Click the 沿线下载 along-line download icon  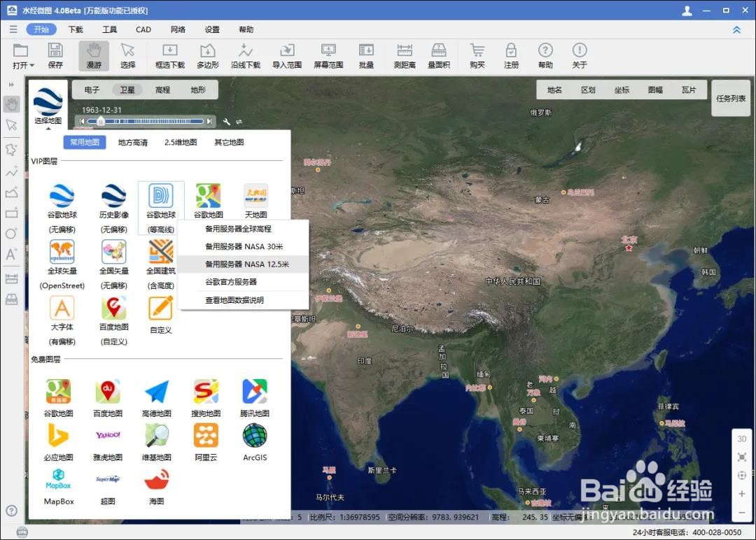click(x=246, y=50)
